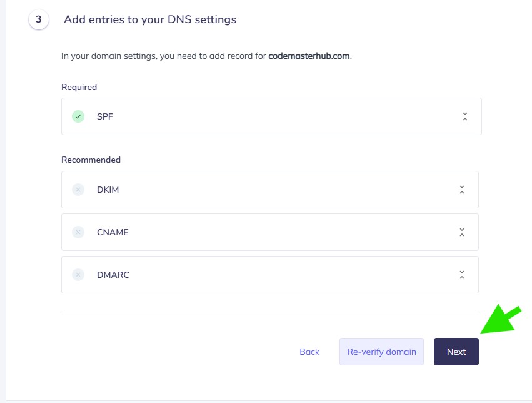
Task: Click the unverified status icon beside DKIM
Action: (x=78, y=190)
